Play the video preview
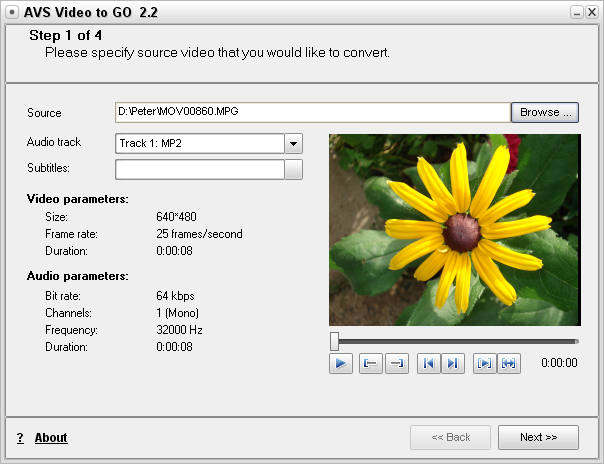604x464 pixels. 341,363
